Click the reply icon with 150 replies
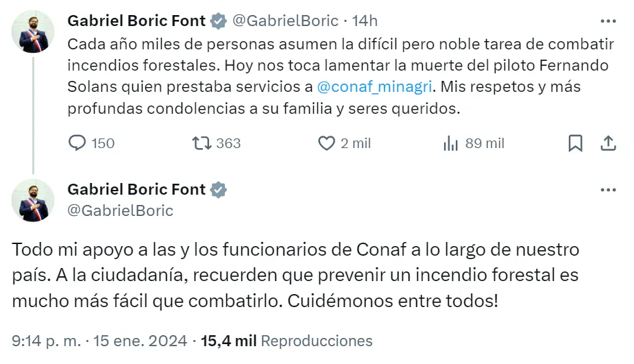Screen dimensions: 634x364 coord(78,143)
